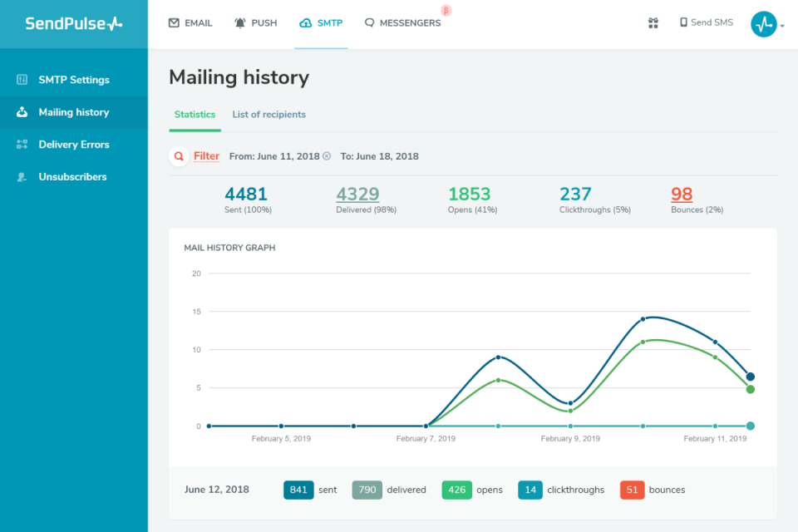The width and height of the screenshot is (798, 532).
Task: Click the phone icon next to Send SMS
Action: (683, 22)
